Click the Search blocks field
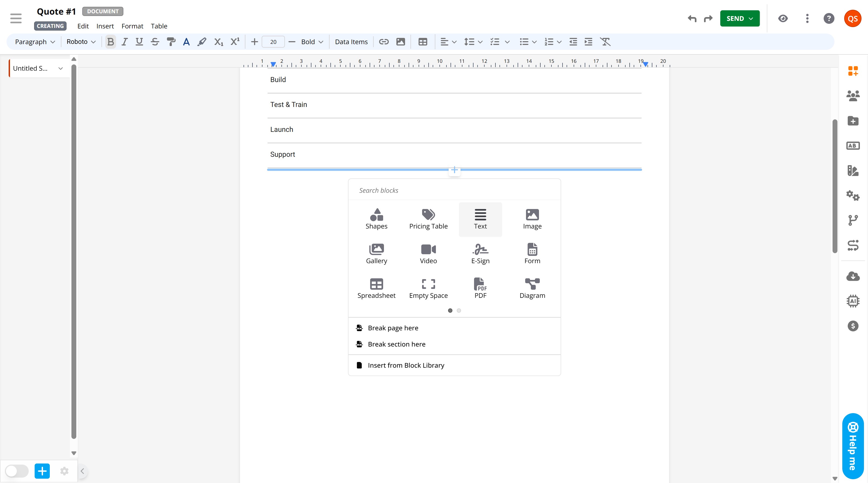 click(x=454, y=190)
